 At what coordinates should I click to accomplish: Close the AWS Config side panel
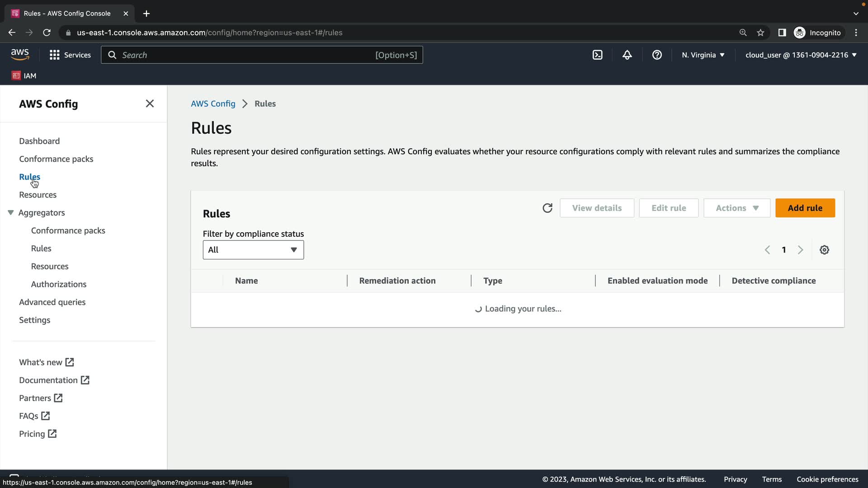click(x=150, y=103)
